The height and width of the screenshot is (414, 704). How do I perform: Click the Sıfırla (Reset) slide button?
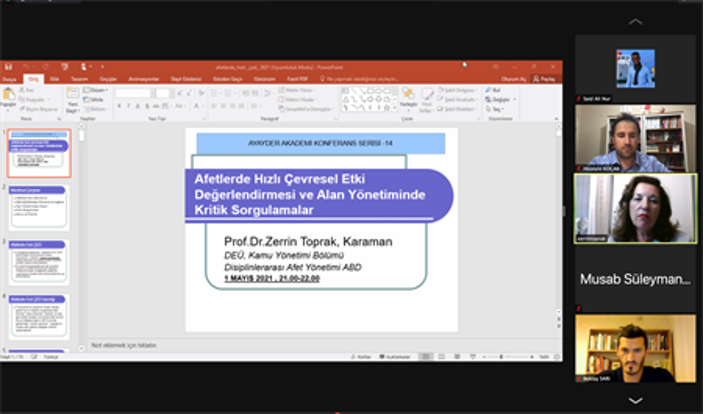point(94,99)
